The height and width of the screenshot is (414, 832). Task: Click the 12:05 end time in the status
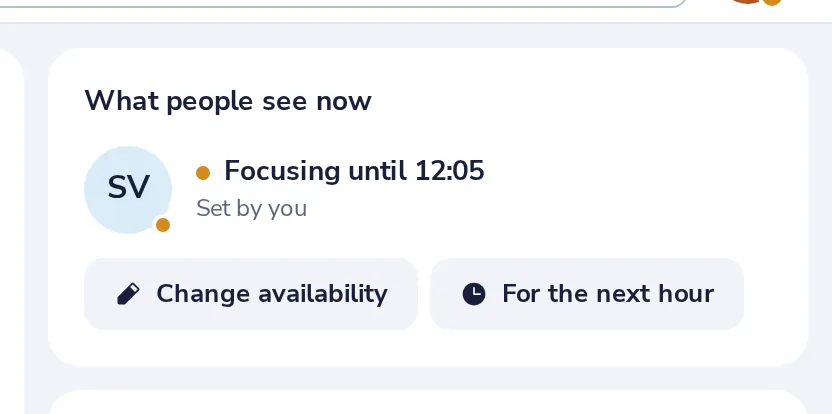[449, 171]
